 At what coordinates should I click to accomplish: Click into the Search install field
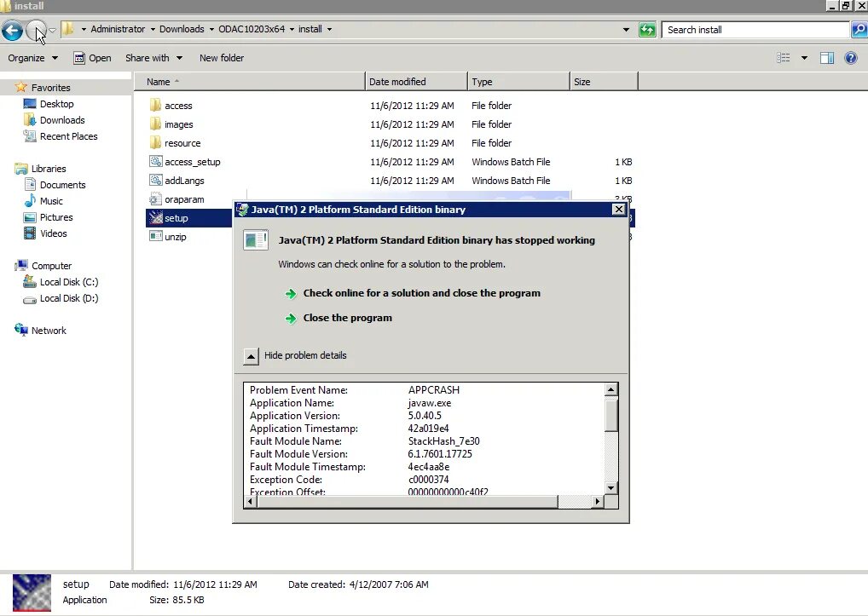[x=755, y=30]
